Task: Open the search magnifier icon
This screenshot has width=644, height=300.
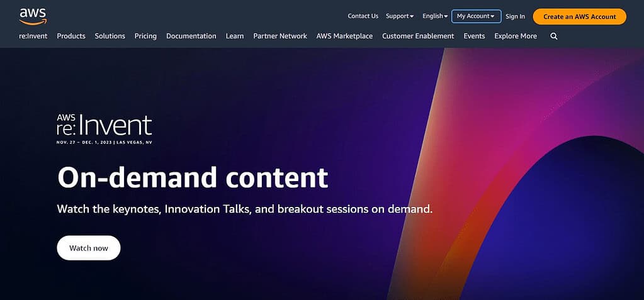Action: click(x=553, y=36)
